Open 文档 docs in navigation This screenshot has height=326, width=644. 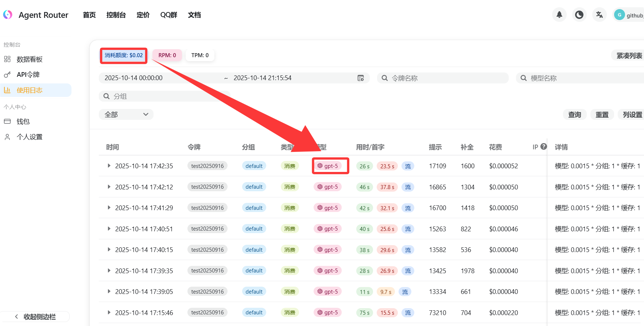click(x=194, y=15)
